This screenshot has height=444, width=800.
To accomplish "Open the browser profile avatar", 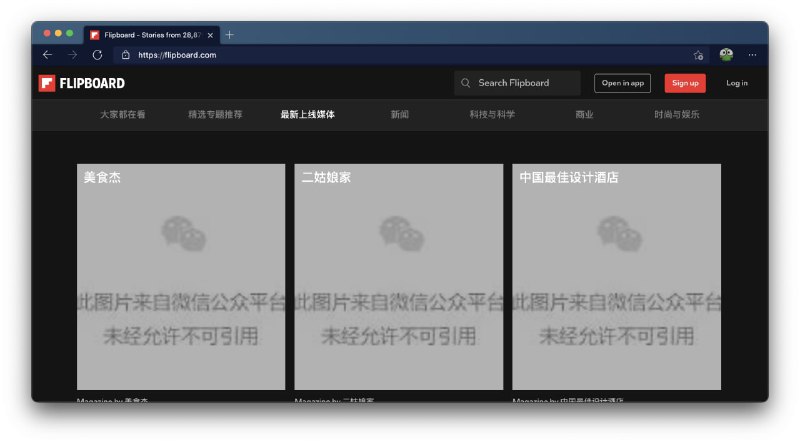I will pyautogui.click(x=726, y=55).
